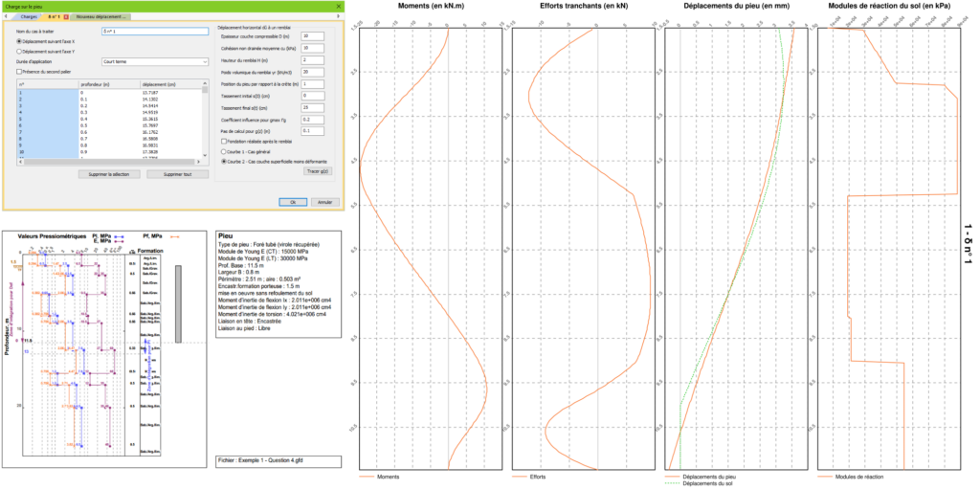980x490 pixels.
Task: Close the Charge sur le pieu dialog
Action: [340, 6]
